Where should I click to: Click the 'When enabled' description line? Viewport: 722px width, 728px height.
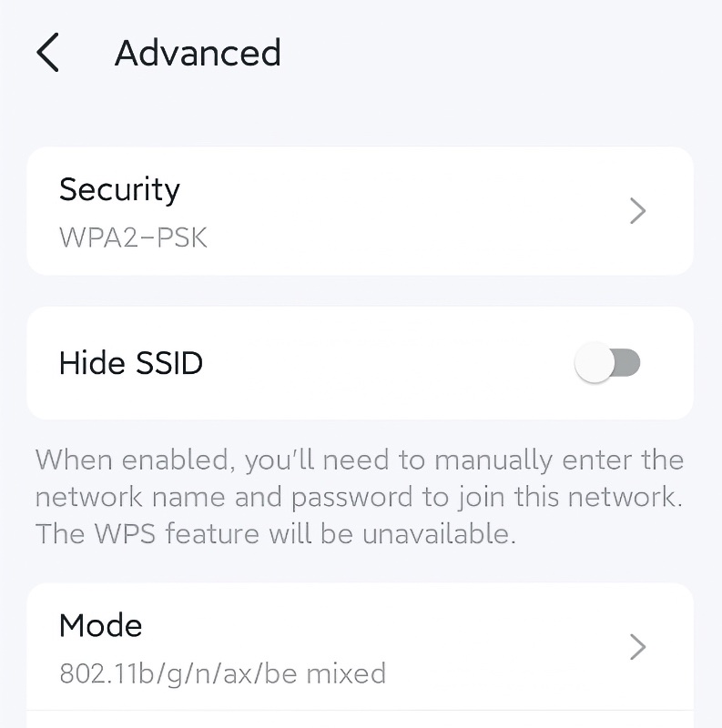[359, 460]
